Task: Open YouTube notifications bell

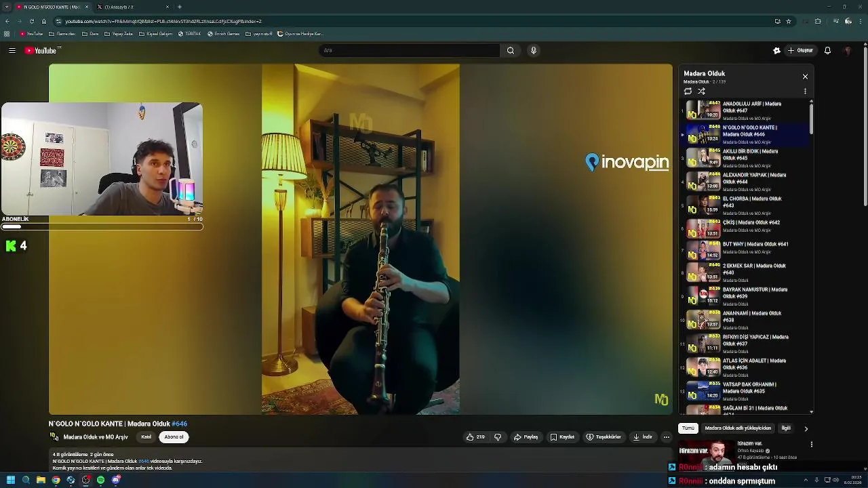Action: (827, 50)
